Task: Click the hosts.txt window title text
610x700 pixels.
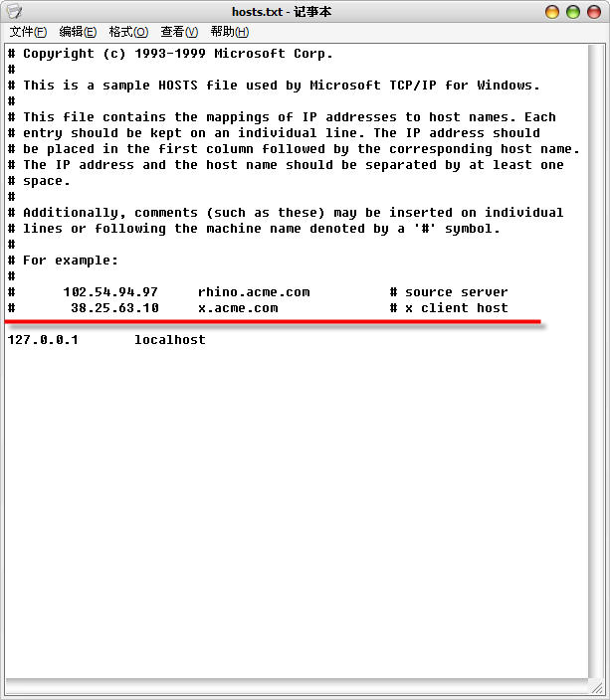Action: click(282, 12)
